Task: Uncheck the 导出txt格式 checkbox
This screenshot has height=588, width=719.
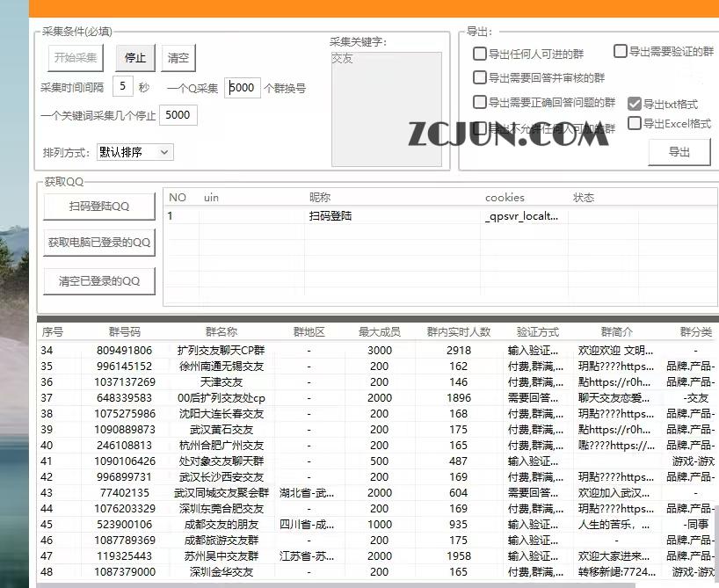Action: (635, 104)
